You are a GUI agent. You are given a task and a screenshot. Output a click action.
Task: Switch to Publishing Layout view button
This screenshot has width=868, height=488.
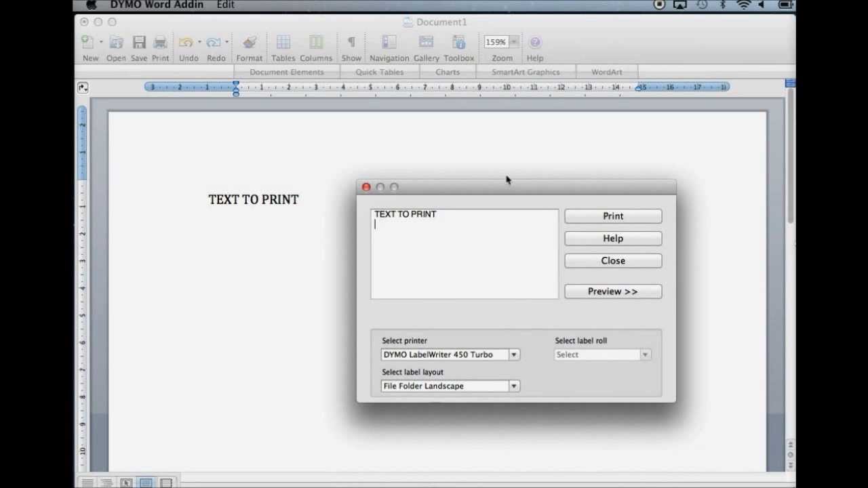[x=126, y=483]
